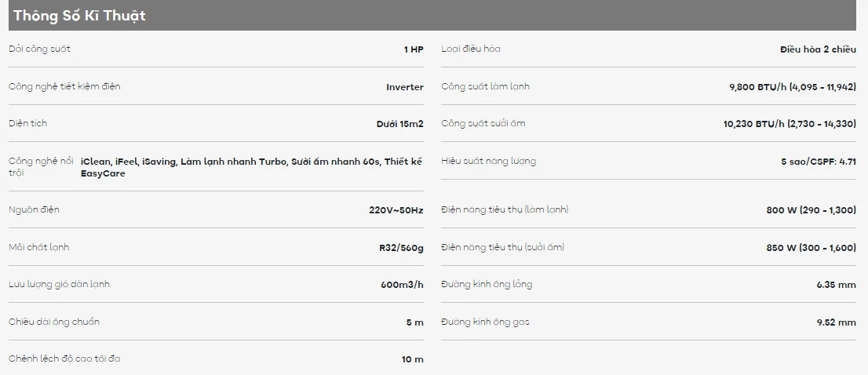Select the 10,230 BTU/h heating capacity value

coord(790,124)
